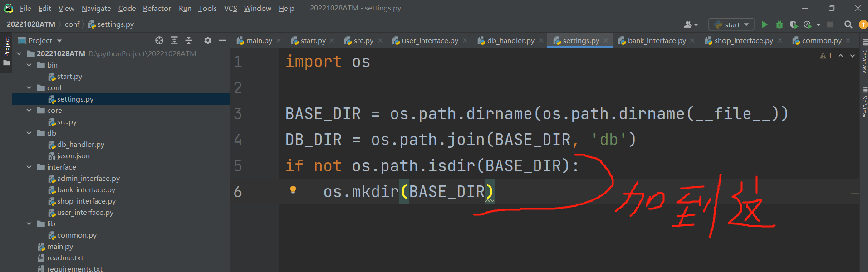Toggle the Project sidebar tool button
The image size is (868, 272).
click(6, 51)
